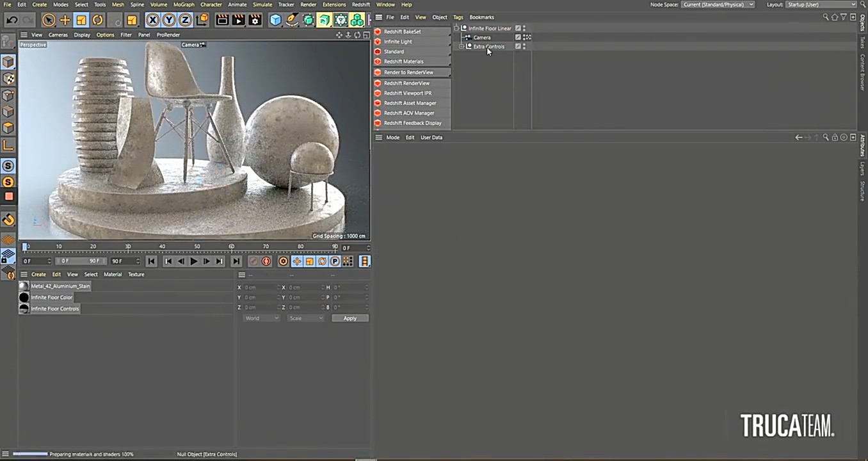Switch to the Content Browser side tab
The height and width of the screenshot is (461, 868).
coord(862,72)
